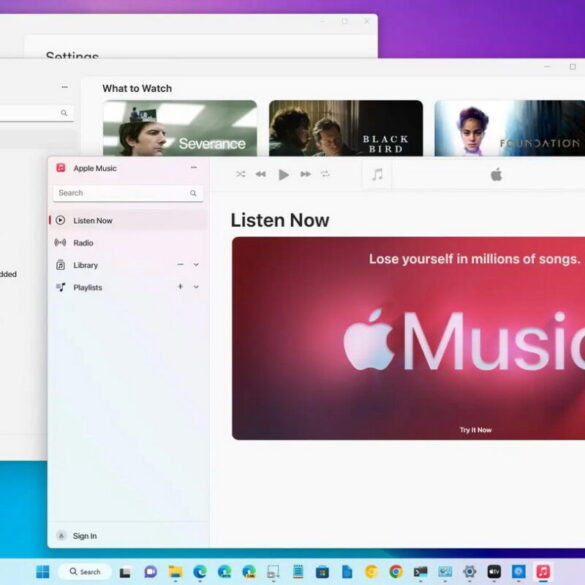Click the Radio broadcast icon
Screen dimensions: 585x585
point(60,243)
